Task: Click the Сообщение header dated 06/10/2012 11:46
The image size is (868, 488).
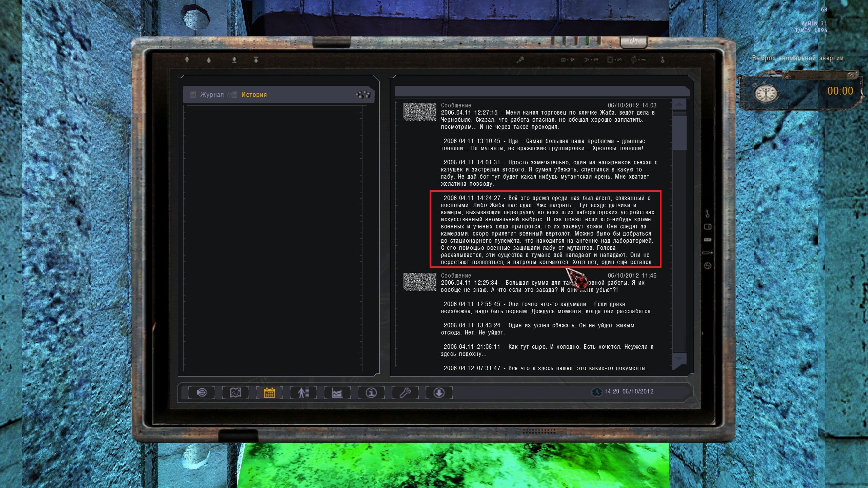Action: tap(456, 276)
